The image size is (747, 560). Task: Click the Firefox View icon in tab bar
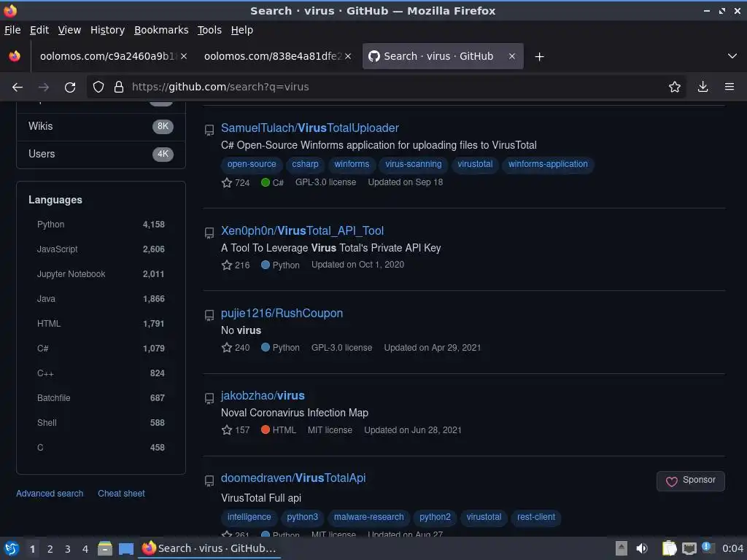click(x=15, y=56)
